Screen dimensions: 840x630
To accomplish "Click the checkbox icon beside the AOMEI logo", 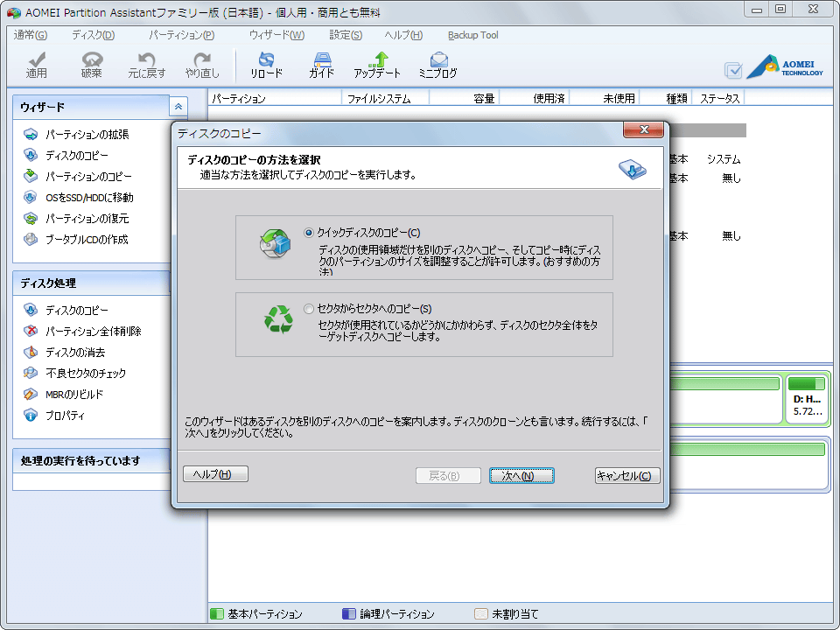I will click(733, 70).
